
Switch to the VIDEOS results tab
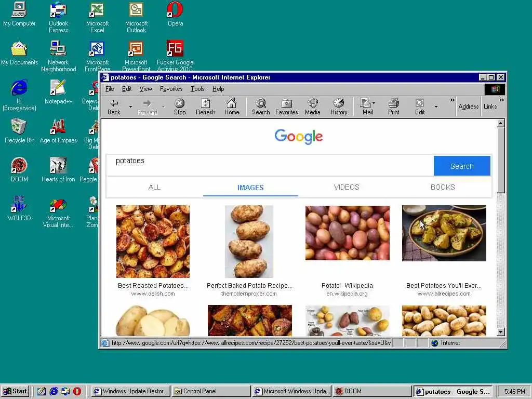[347, 187]
